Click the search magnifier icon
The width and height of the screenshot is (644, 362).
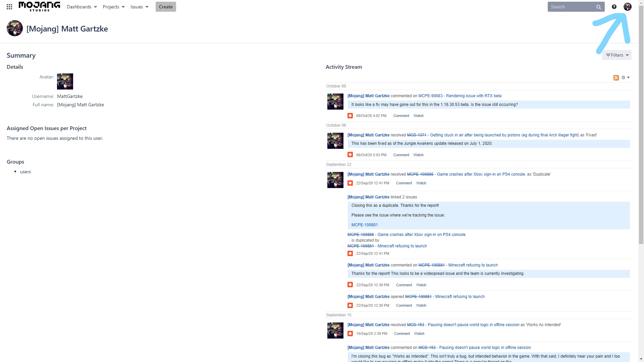(x=599, y=7)
